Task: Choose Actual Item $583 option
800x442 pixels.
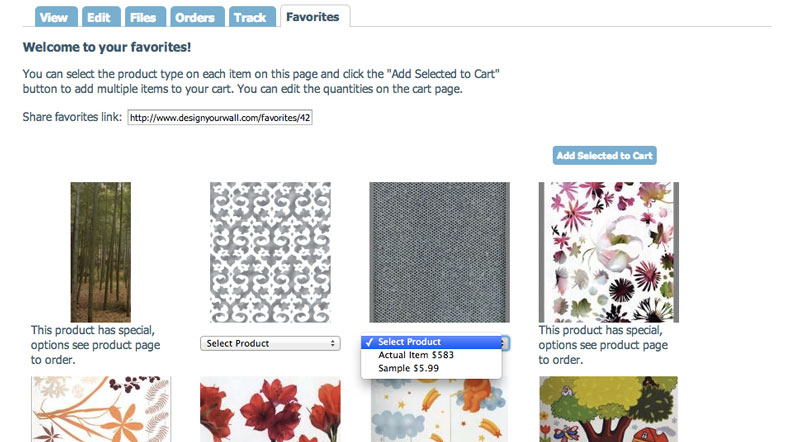Action: click(416, 355)
